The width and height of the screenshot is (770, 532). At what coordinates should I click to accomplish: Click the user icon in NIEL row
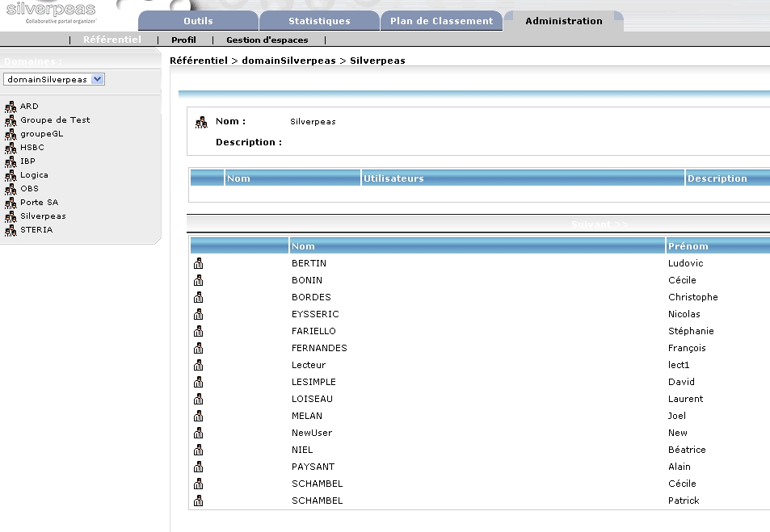[199, 450]
